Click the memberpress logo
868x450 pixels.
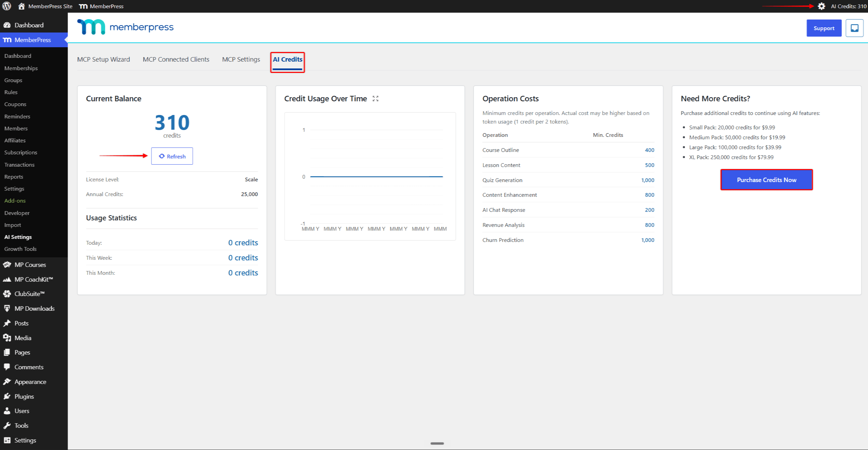tap(125, 27)
